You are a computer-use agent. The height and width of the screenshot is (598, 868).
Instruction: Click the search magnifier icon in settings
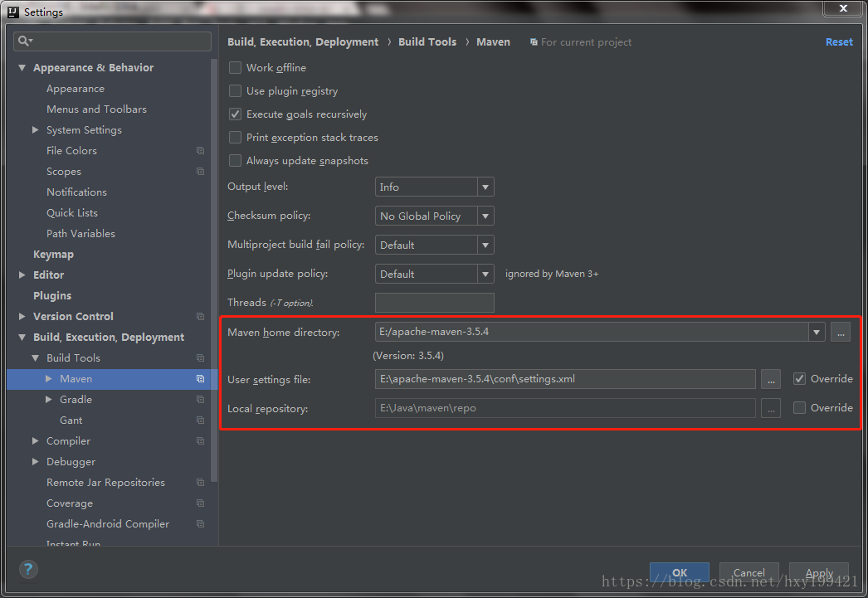coord(25,41)
